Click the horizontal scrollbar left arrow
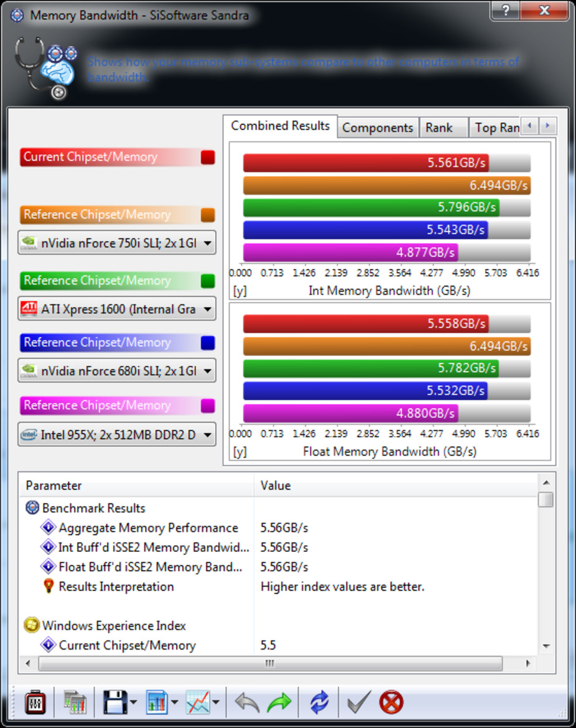Viewport: 576px width, 728px height. 27,663
